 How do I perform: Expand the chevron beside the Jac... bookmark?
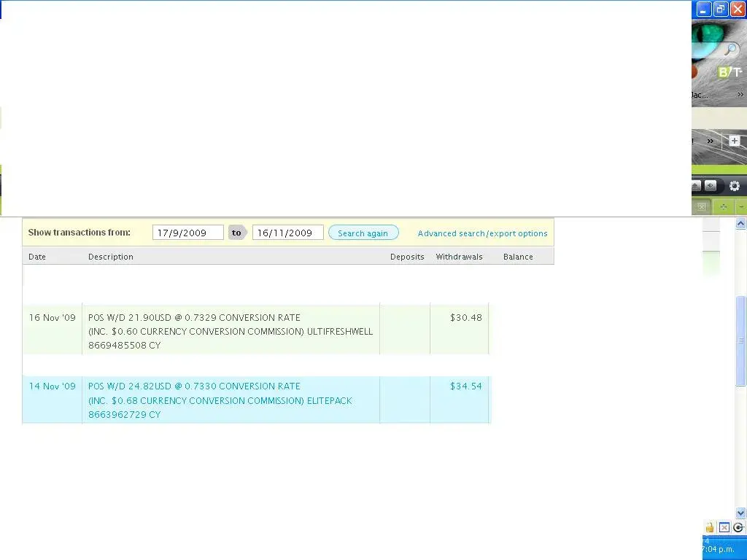coord(740,95)
